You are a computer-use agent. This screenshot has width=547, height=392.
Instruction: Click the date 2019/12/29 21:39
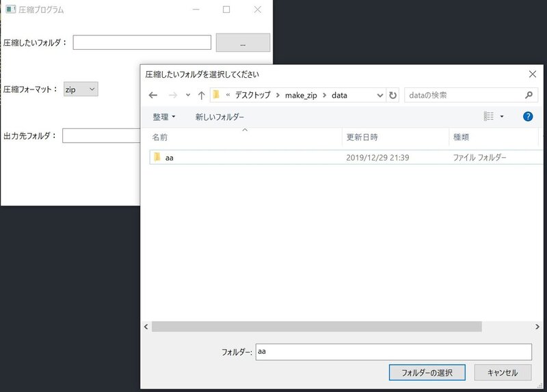pos(377,158)
